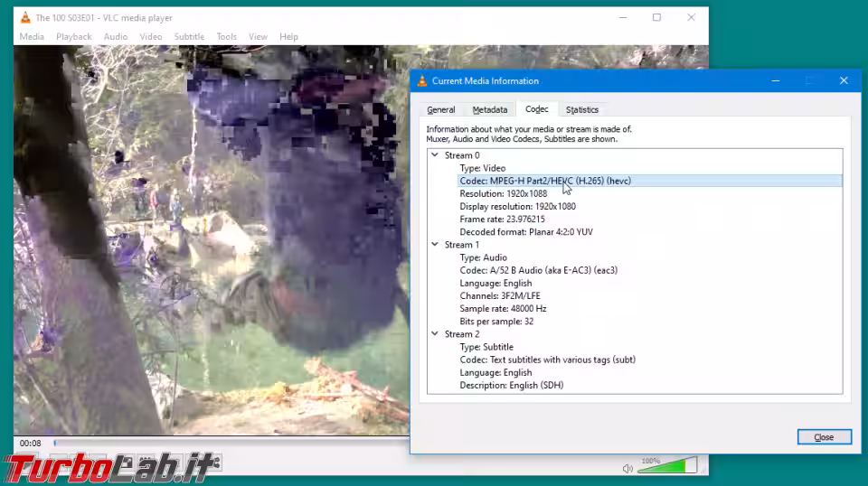Select the 'Stream 0' label
The image size is (868, 486).
[462, 155]
